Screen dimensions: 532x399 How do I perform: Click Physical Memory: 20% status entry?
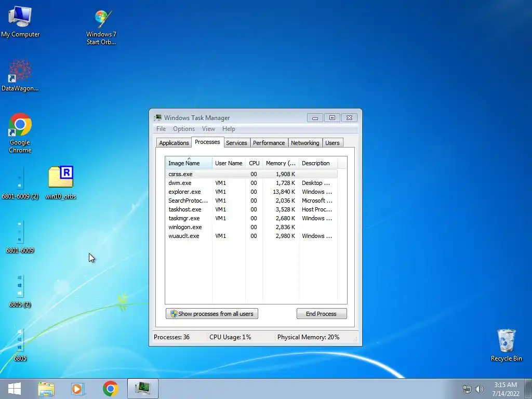(x=308, y=337)
